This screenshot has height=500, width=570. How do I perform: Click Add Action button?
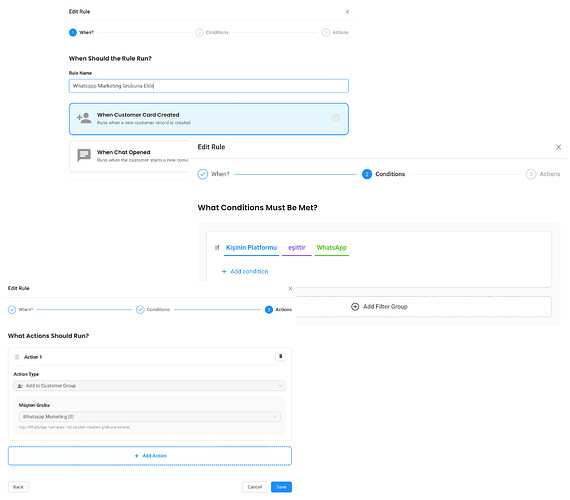149,456
